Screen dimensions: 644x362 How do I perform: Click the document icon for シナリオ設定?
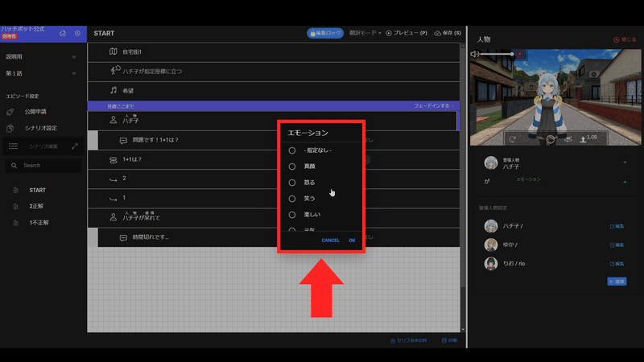pyautogui.click(x=10, y=128)
